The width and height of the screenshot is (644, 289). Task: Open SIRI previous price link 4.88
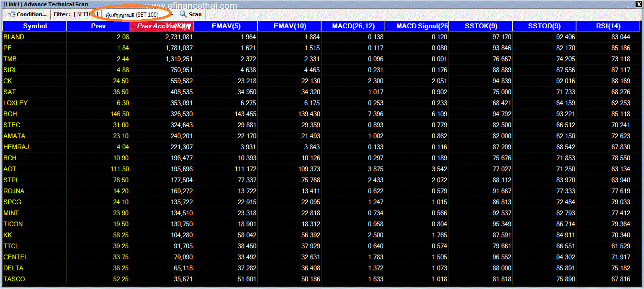pos(123,70)
